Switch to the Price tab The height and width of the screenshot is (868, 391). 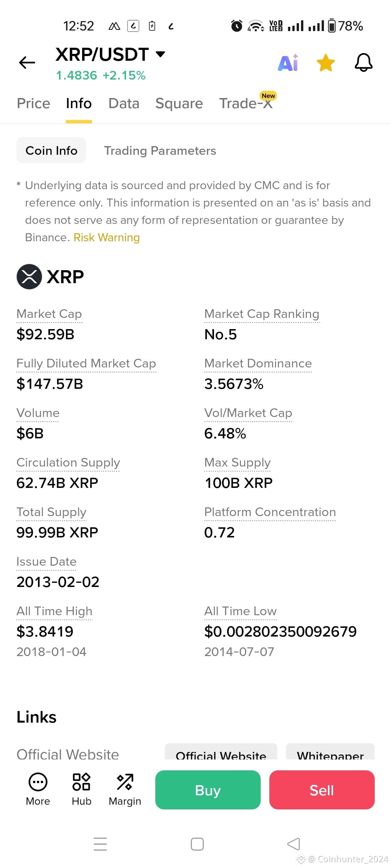(33, 103)
